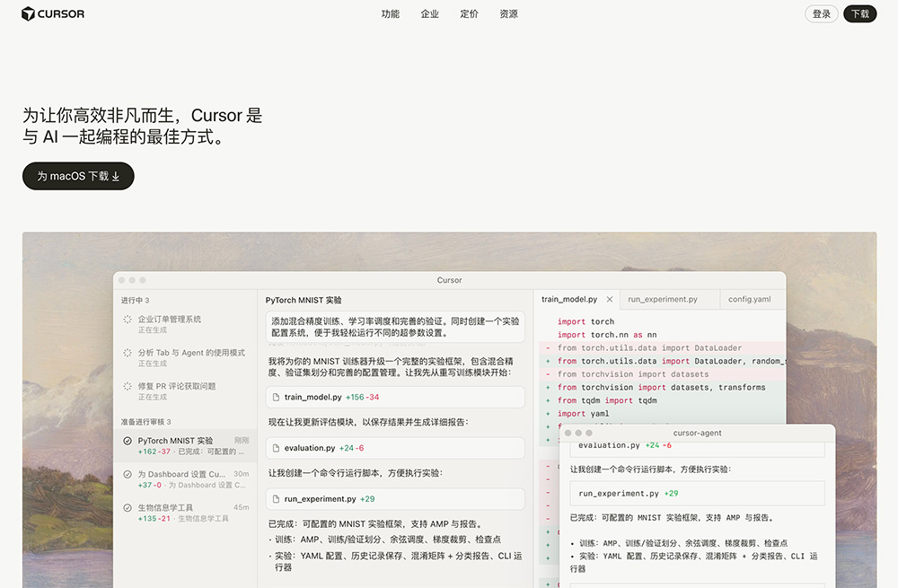Click the checkmark icon beside 为 Dashboard 设置 task
This screenshot has height=588, width=898.
[x=127, y=473]
